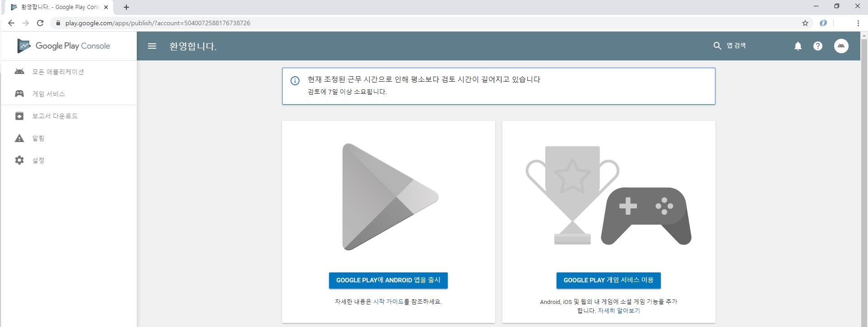Click the browser address bar URL
This screenshot has height=327, width=868.
tap(158, 23)
